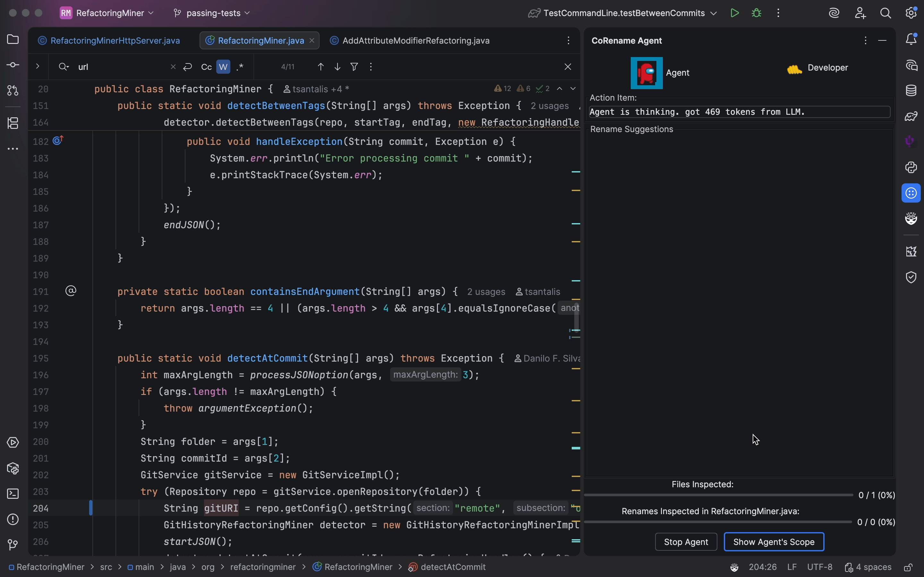
Task: Toggle Words (W) search option
Action: 223,67
